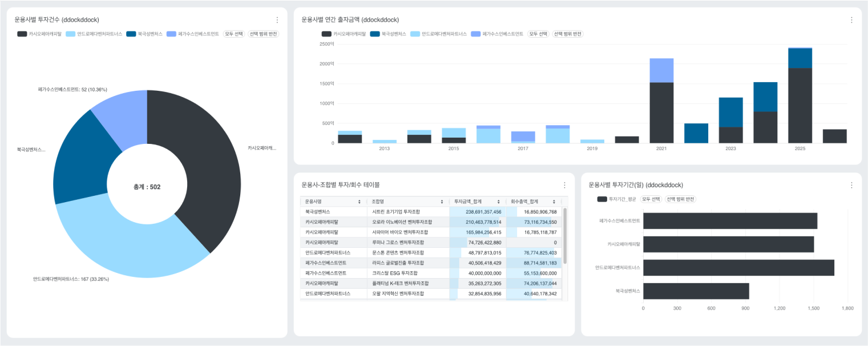Select the 크리스탈 ESG 투자조합 cell
This screenshot has width=868, height=346.
408,273
